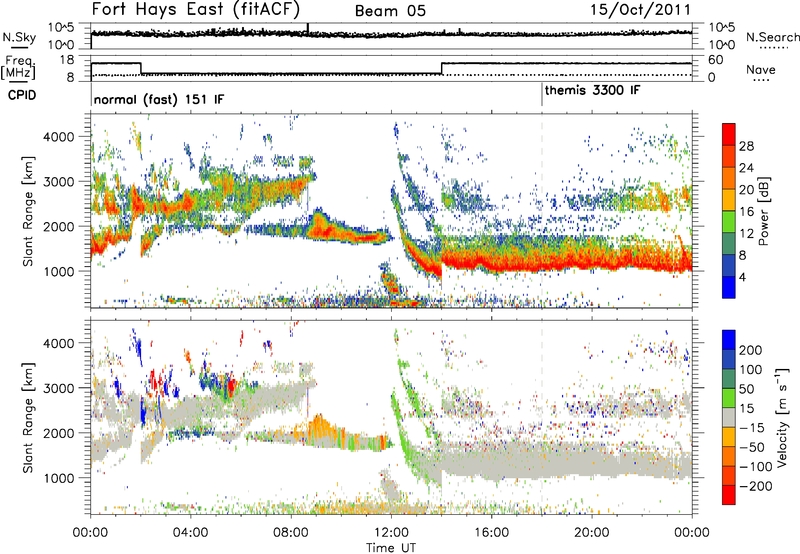Click the orange velocity patch near 09:00

[x=320, y=427]
